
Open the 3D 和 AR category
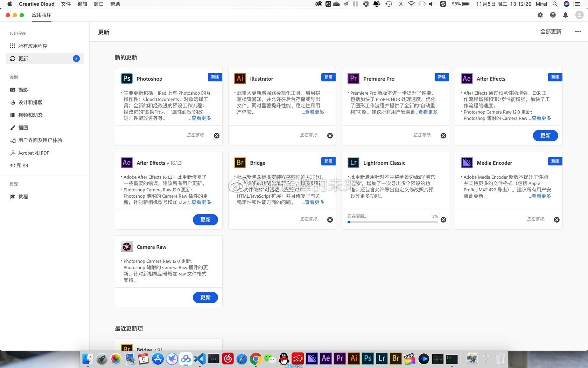(x=45, y=165)
